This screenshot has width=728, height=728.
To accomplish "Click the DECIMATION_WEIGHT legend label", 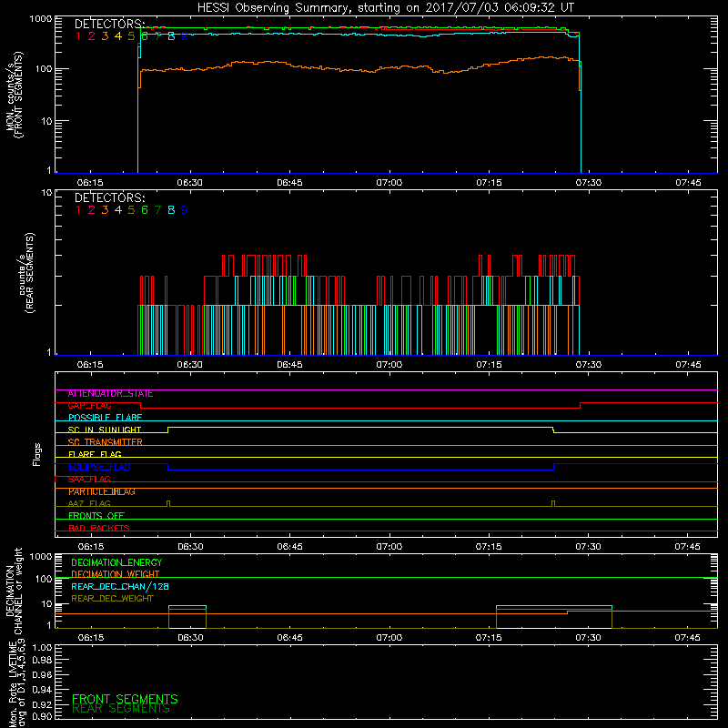I will (116, 574).
